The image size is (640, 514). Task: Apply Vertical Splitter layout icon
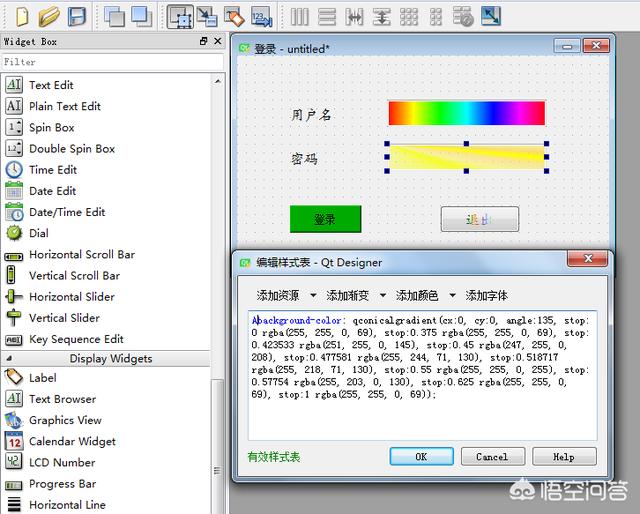tap(381, 17)
